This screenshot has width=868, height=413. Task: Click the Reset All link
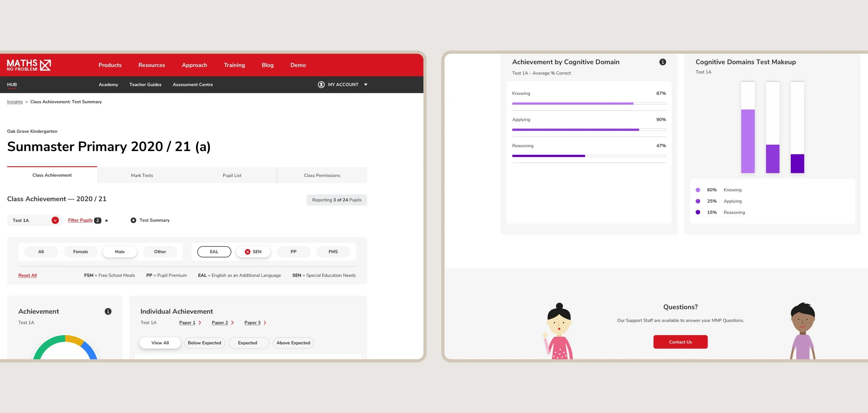click(x=27, y=275)
